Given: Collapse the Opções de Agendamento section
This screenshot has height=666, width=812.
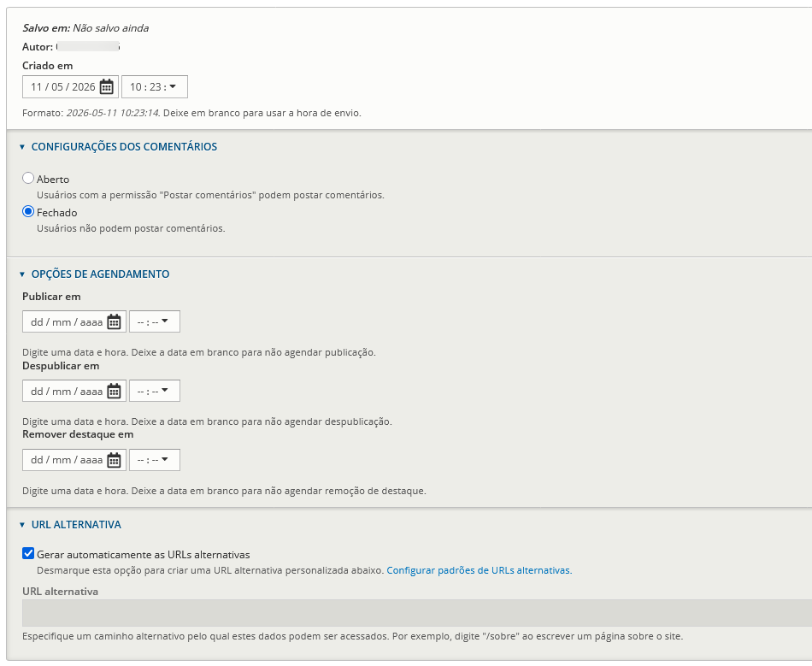Looking at the screenshot, I should point(101,274).
